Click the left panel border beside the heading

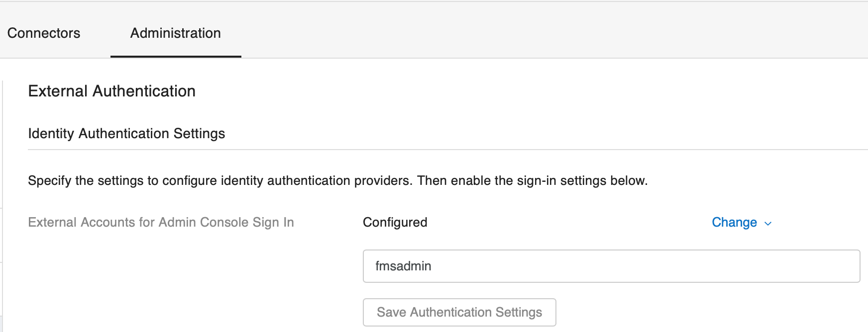coord(3,91)
